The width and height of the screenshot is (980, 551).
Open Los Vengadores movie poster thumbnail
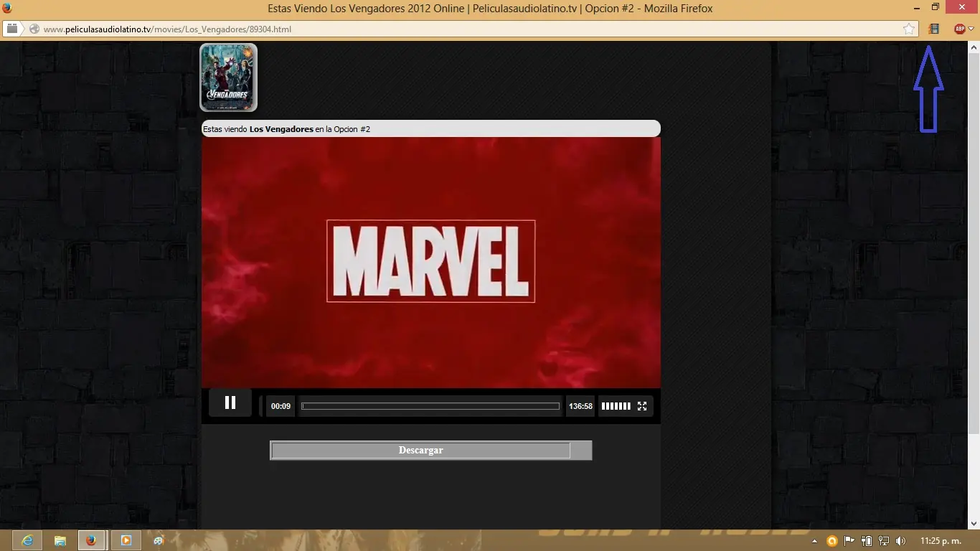click(228, 77)
